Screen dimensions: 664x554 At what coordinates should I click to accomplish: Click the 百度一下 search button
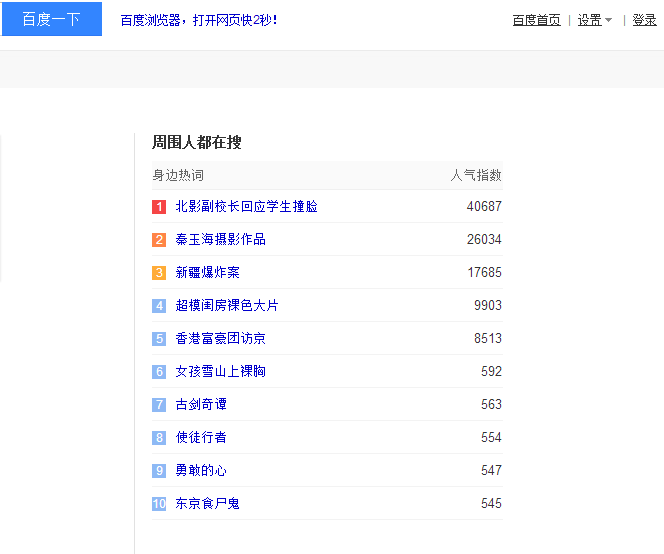tap(52, 19)
